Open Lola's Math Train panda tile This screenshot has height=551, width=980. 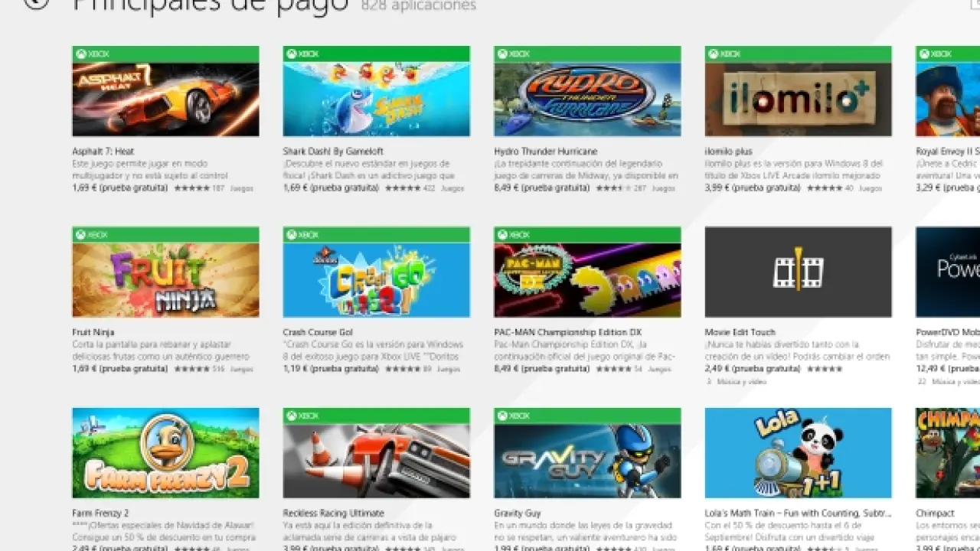[x=799, y=453]
